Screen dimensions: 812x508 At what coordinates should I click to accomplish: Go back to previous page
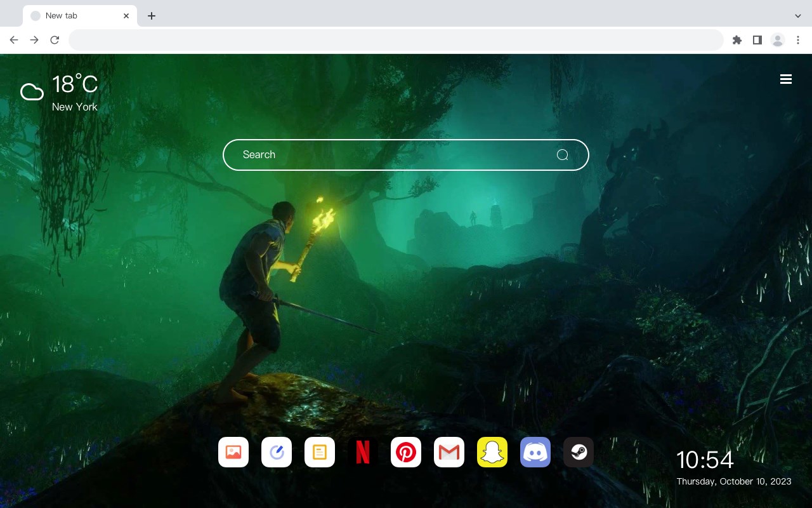(x=14, y=40)
